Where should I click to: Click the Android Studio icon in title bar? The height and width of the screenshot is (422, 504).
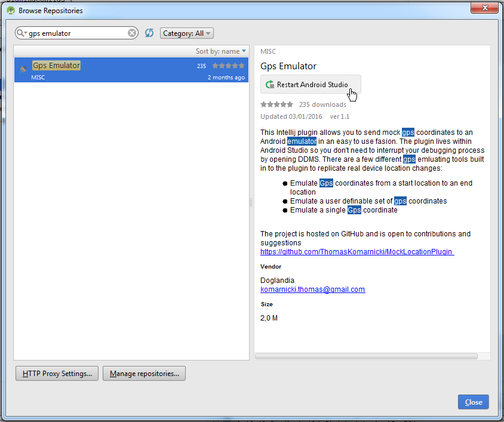point(11,10)
